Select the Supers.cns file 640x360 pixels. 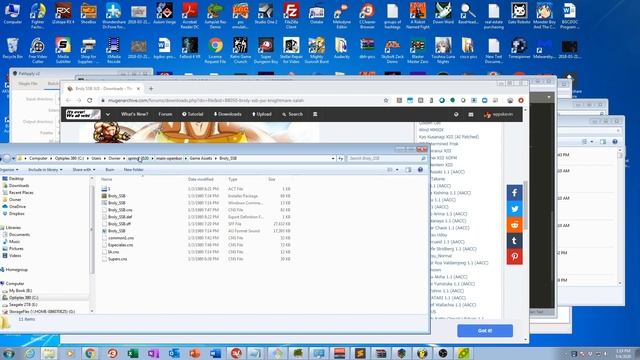tap(117, 259)
